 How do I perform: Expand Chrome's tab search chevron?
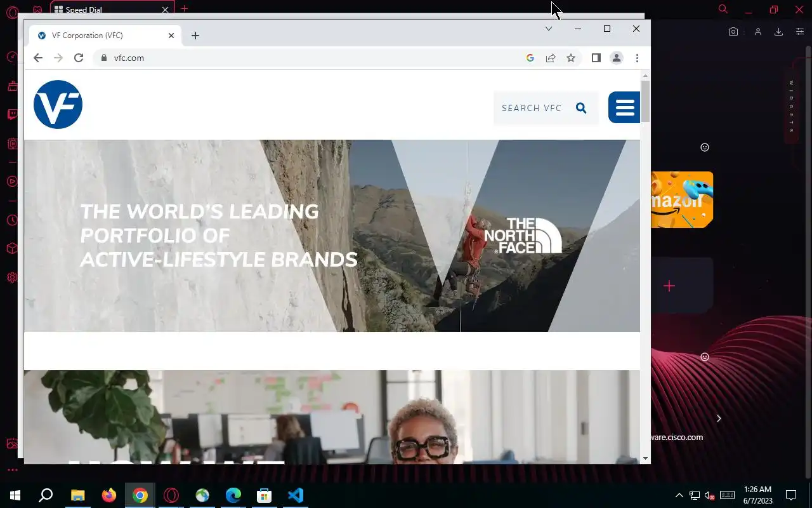(x=549, y=29)
